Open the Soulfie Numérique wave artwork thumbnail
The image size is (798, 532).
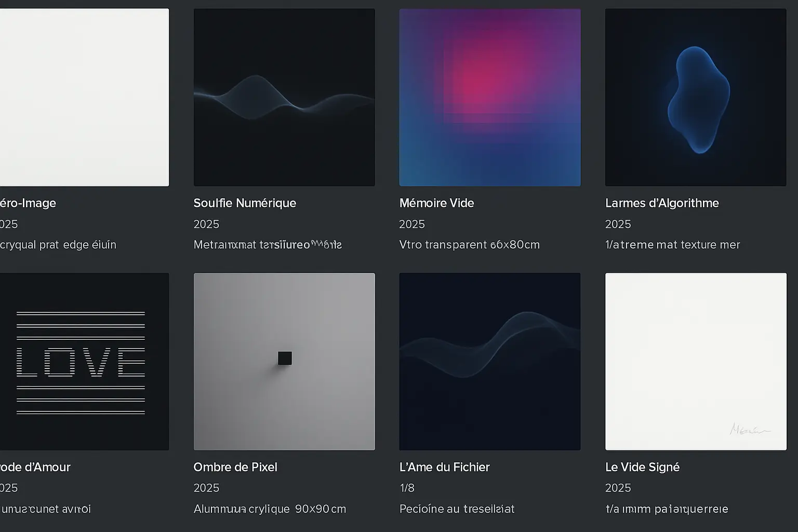(284, 97)
